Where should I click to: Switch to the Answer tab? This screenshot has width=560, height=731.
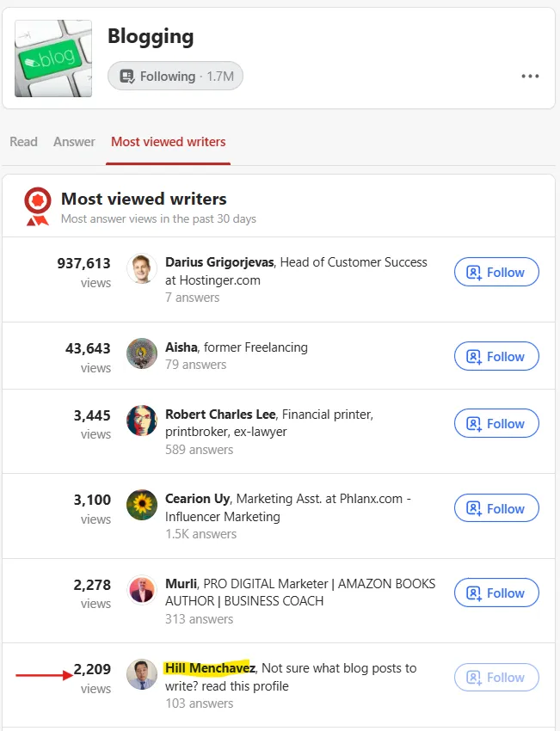tap(74, 142)
